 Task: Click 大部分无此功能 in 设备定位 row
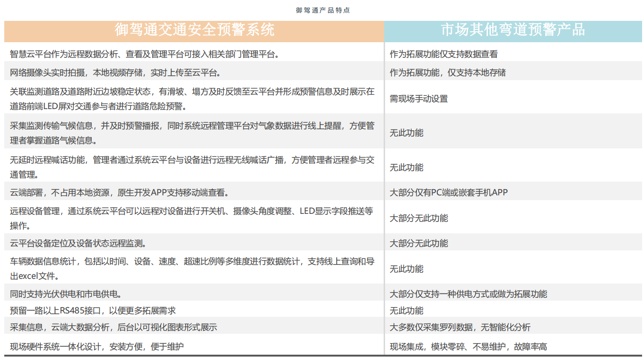coord(419,243)
